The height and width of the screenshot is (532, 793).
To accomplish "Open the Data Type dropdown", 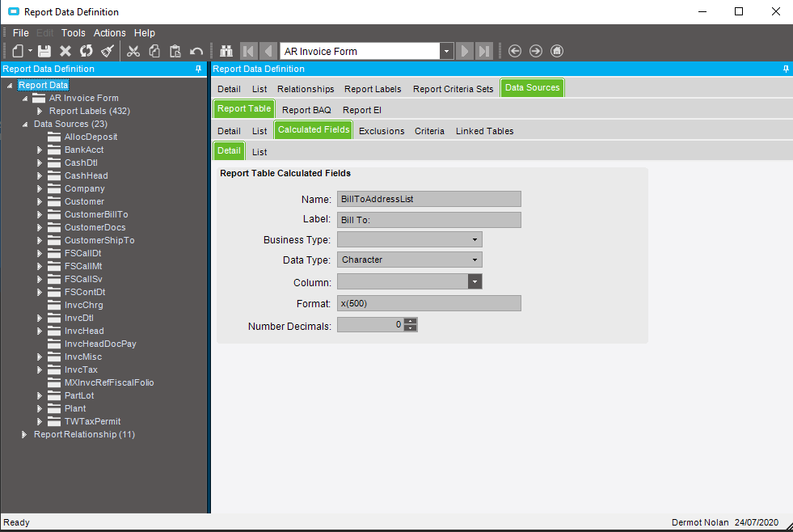I will pos(475,260).
